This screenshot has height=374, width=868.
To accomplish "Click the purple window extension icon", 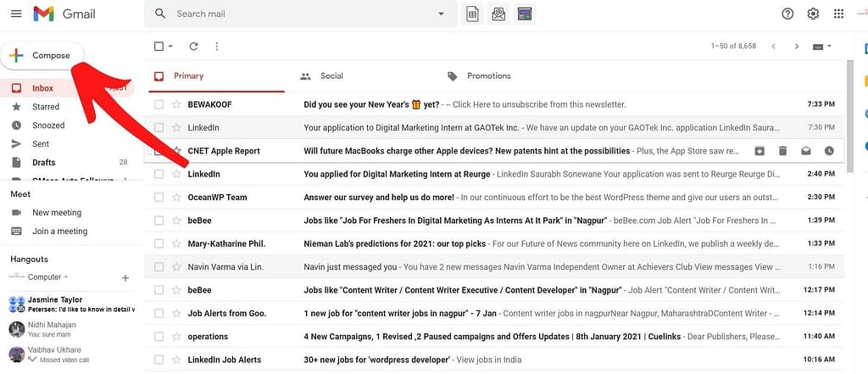I will [525, 14].
